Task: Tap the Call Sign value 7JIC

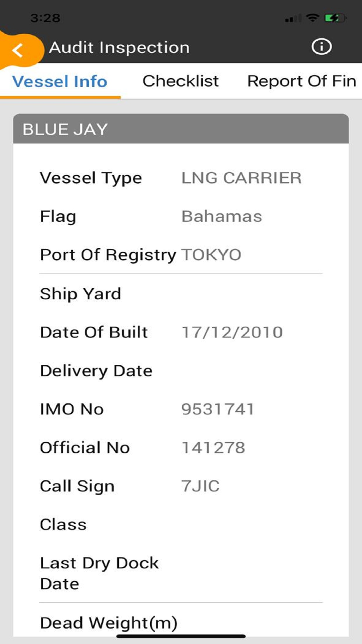Action: pyautogui.click(x=200, y=486)
